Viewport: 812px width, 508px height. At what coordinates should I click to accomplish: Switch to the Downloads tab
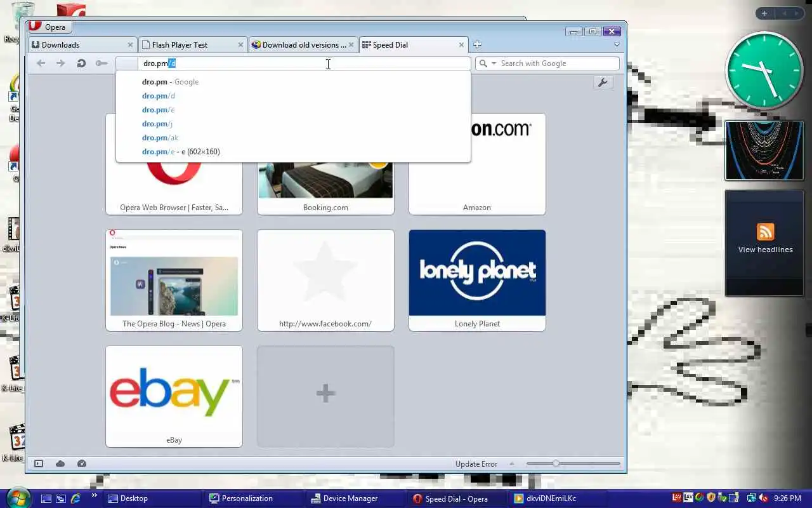point(82,44)
